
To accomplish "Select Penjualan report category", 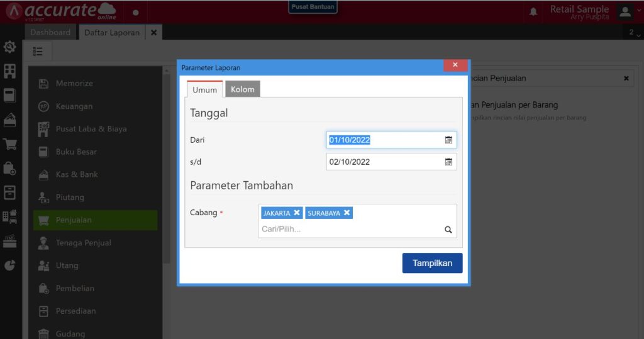I will 96,220.
